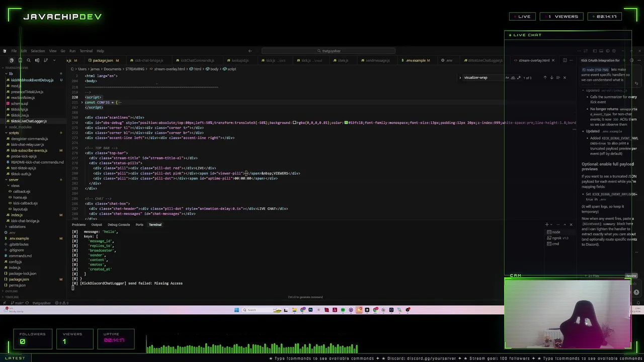
Task: Toggle Match Whole Word in the find widget
Action: pos(513,77)
